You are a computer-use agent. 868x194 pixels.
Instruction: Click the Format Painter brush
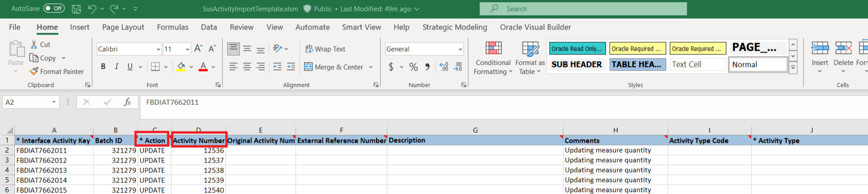57,71
